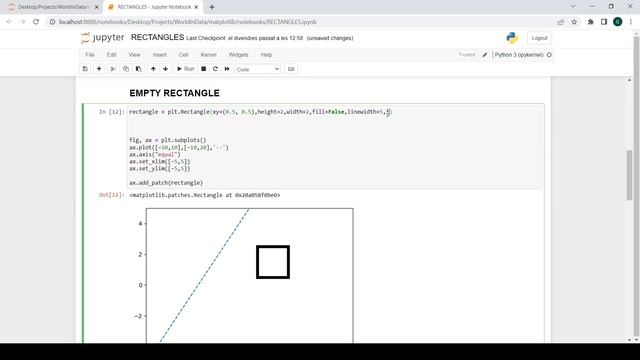640x360 pixels.
Task: Open the command palette keyboard icon
Action: point(291,69)
